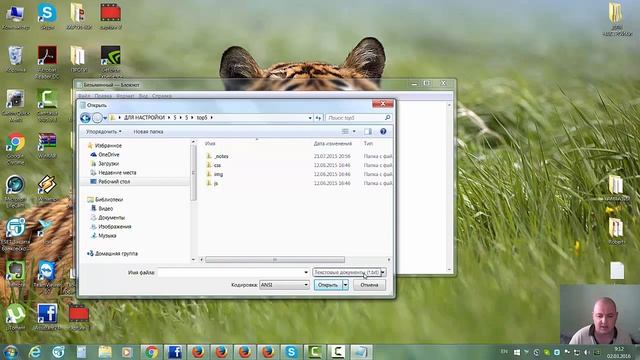Viewport: 640px width, 360px height.
Task: Open Google Chrome from the taskbar
Action: tap(151, 352)
